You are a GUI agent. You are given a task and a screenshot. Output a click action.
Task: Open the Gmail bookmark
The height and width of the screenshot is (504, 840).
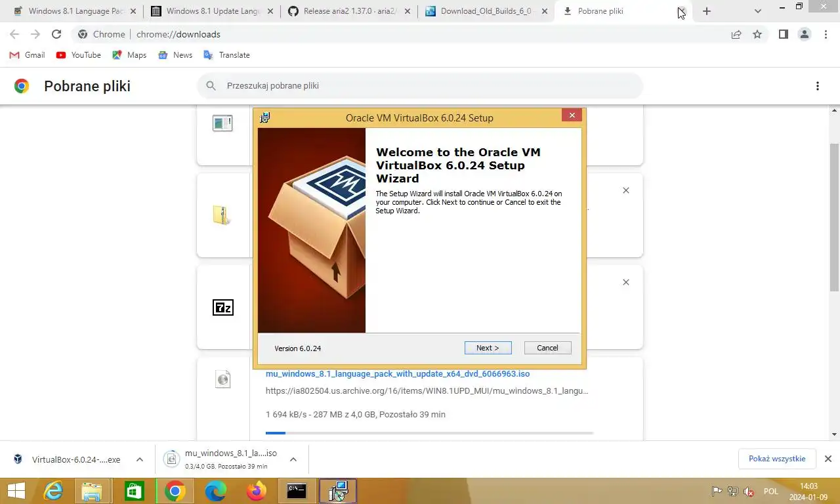(28, 55)
